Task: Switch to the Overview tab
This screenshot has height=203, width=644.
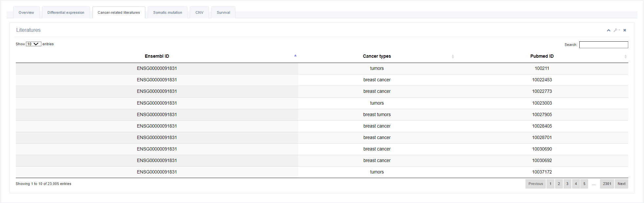Action: point(26,12)
